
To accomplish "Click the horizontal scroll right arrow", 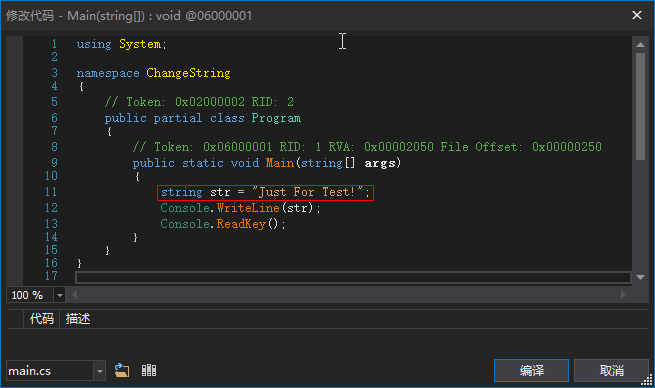I will click(x=623, y=295).
